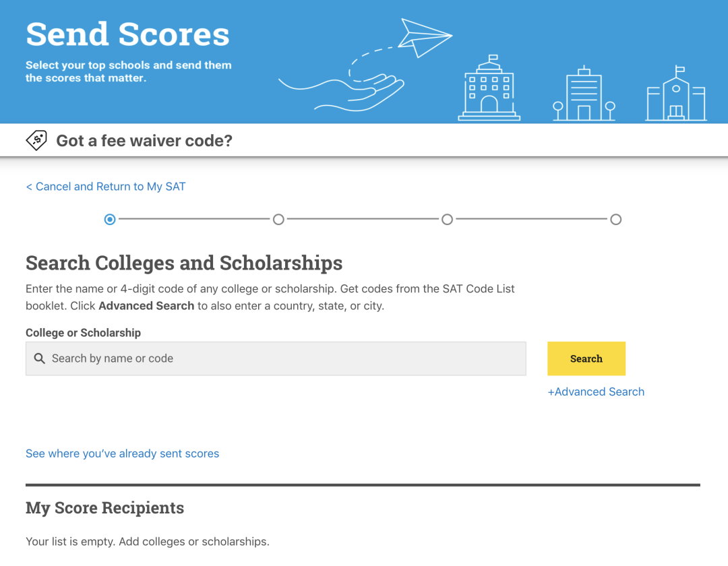Select the fourth progress step circle
The width and height of the screenshot is (728, 566).
[615, 219]
